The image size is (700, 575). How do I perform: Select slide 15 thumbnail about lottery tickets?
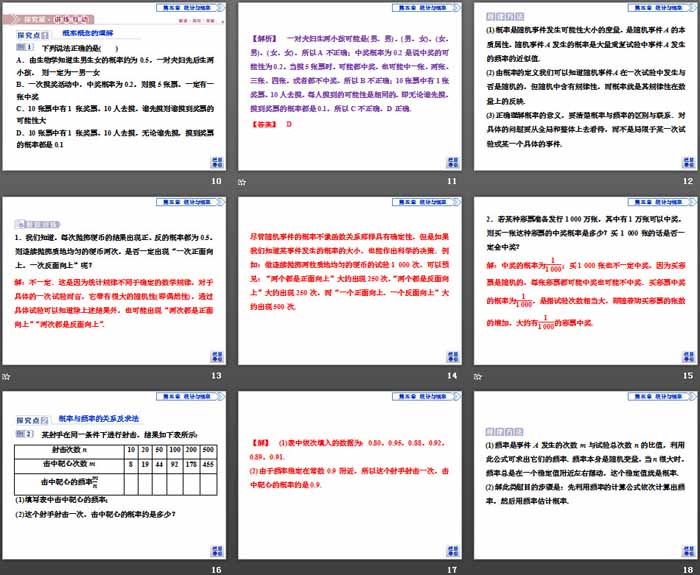586,281
